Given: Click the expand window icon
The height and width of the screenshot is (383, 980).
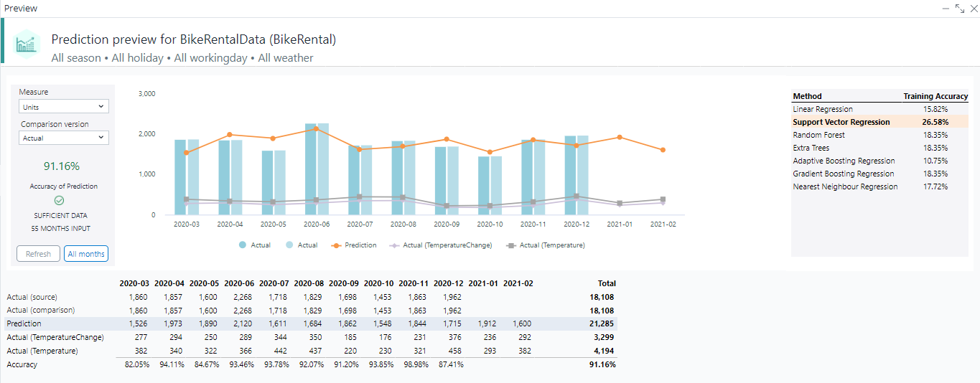Looking at the screenshot, I should click(x=960, y=9).
